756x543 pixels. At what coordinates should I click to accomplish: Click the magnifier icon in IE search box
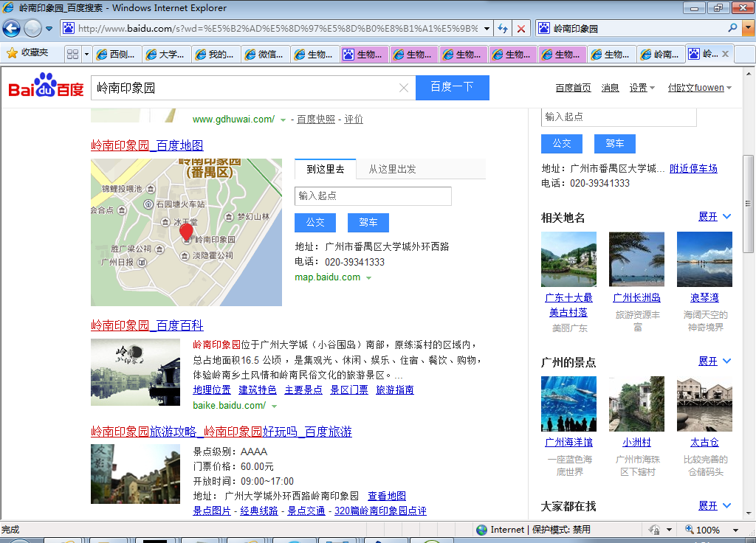(732, 28)
